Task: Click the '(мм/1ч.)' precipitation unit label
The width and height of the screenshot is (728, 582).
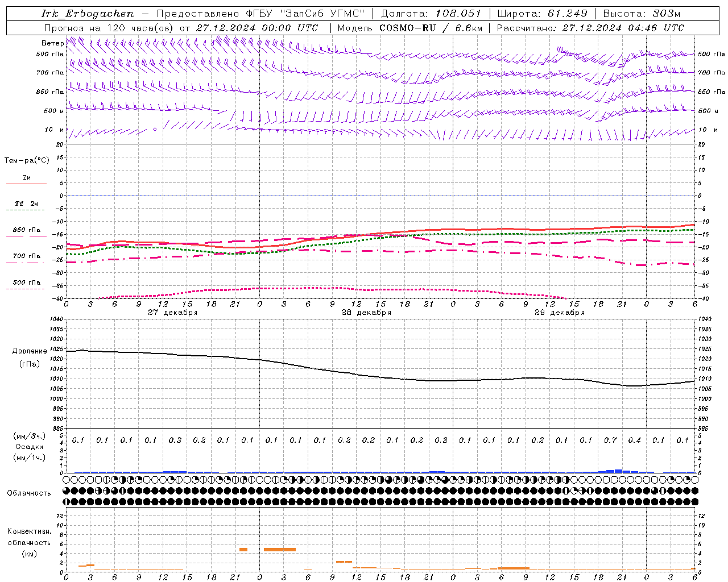Action: [x=30, y=458]
